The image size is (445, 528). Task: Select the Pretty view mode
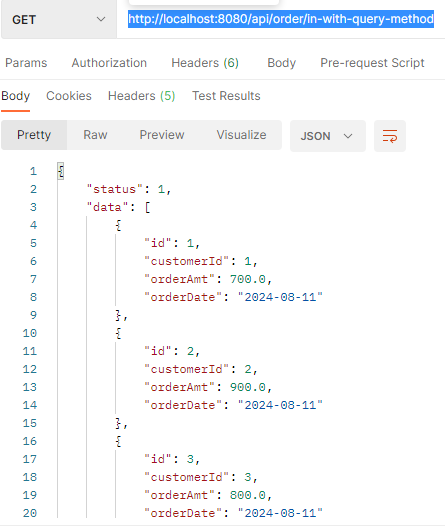[34, 135]
